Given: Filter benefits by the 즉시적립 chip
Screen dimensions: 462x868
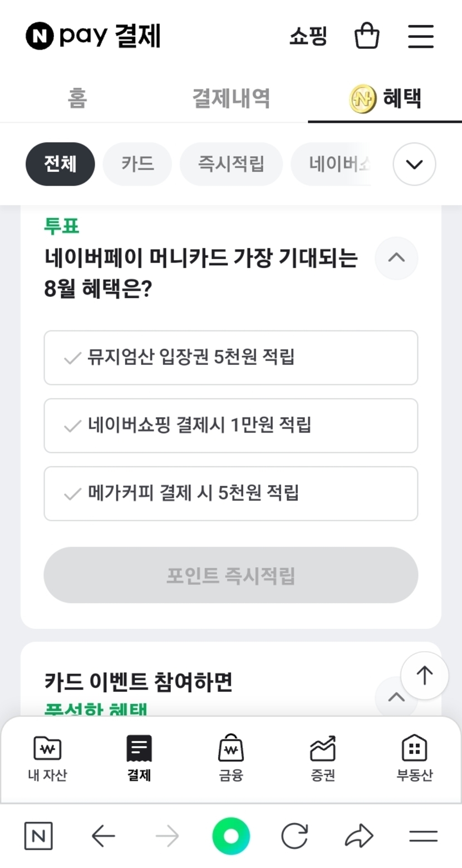Looking at the screenshot, I should [x=231, y=164].
